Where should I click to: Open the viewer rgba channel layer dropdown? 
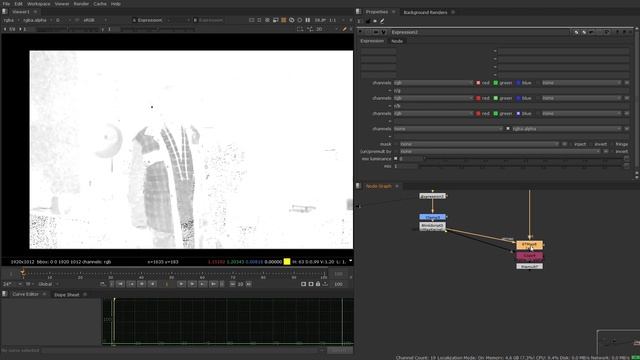(x=11, y=20)
